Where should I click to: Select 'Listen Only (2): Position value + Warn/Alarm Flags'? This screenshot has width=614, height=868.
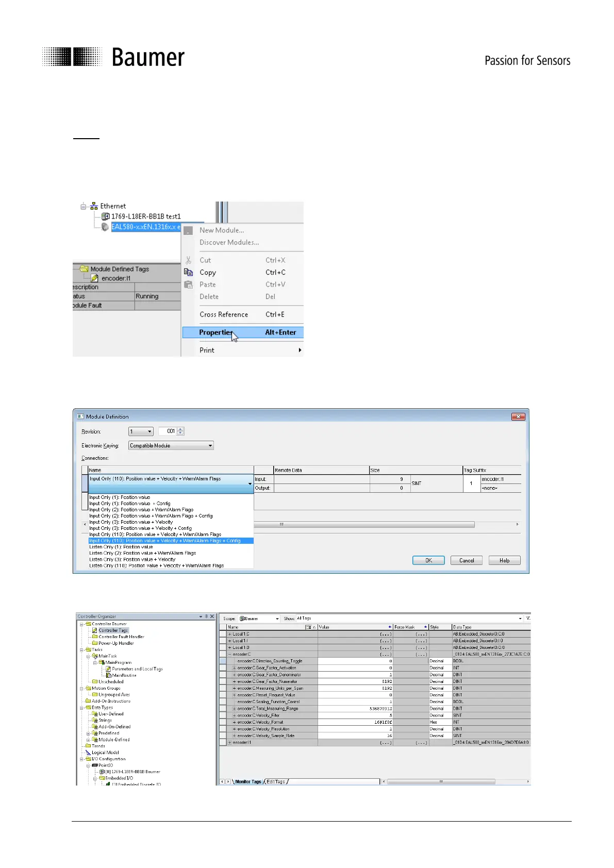pyautogui.click(x=143, y=553)
